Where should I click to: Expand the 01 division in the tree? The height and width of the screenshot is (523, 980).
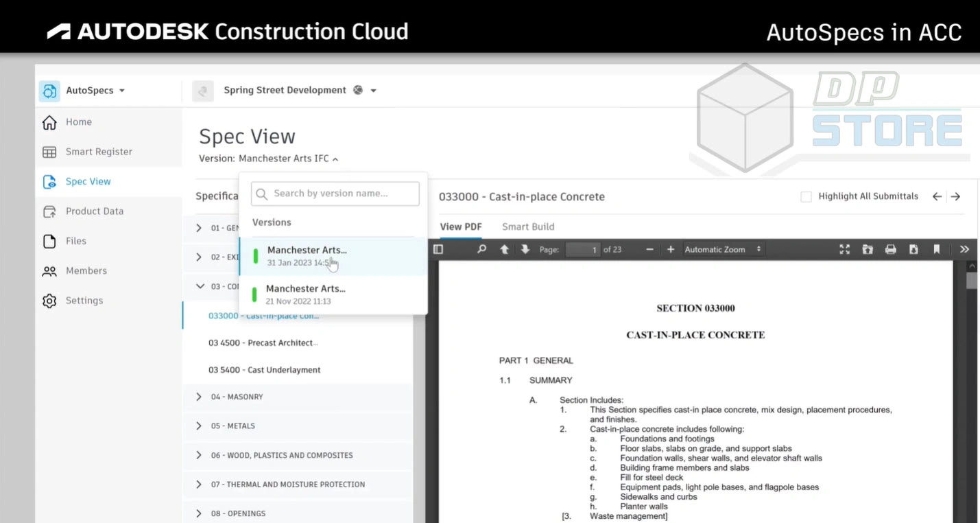[199, 228]
